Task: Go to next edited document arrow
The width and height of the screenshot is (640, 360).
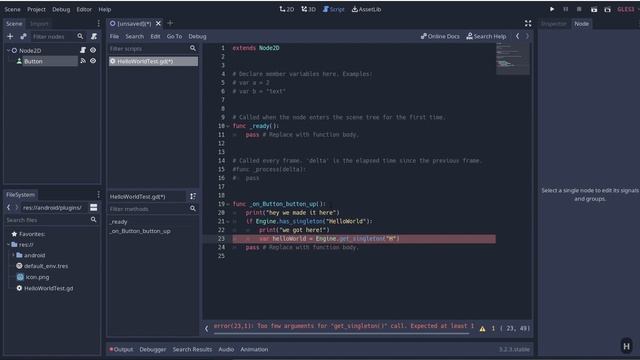Action: click(x=527, y=36)
